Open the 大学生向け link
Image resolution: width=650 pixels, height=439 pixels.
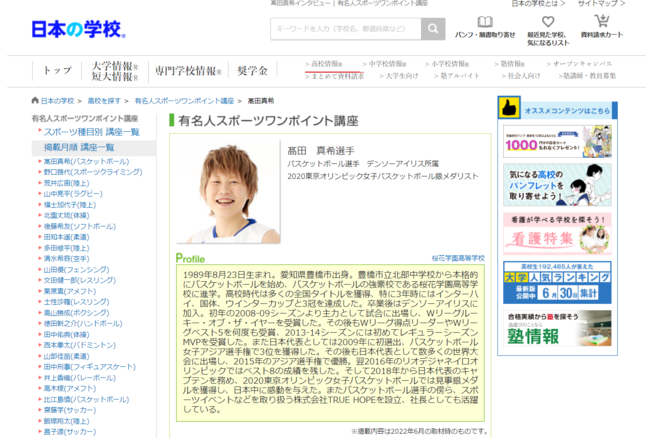pyautogui.click(x=399, y=76)
